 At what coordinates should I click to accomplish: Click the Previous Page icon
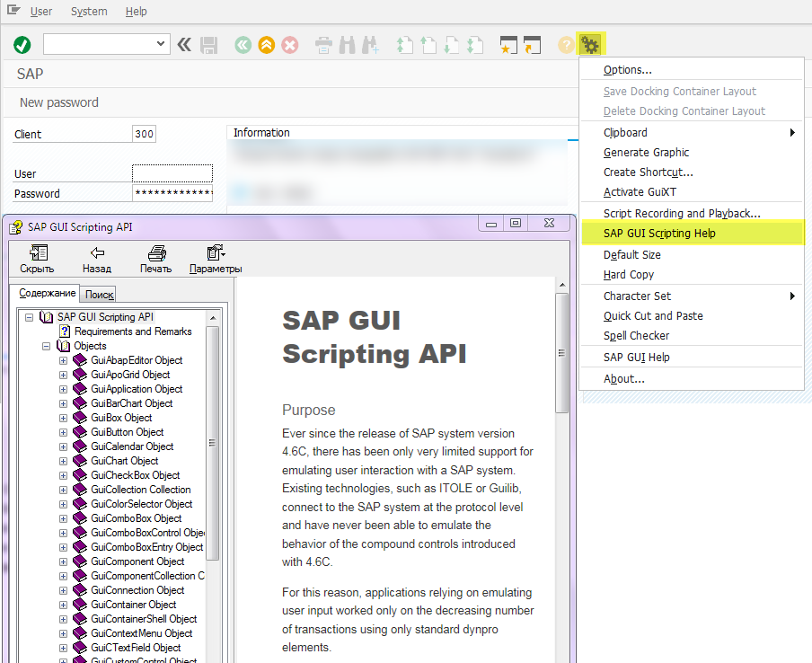428,45
